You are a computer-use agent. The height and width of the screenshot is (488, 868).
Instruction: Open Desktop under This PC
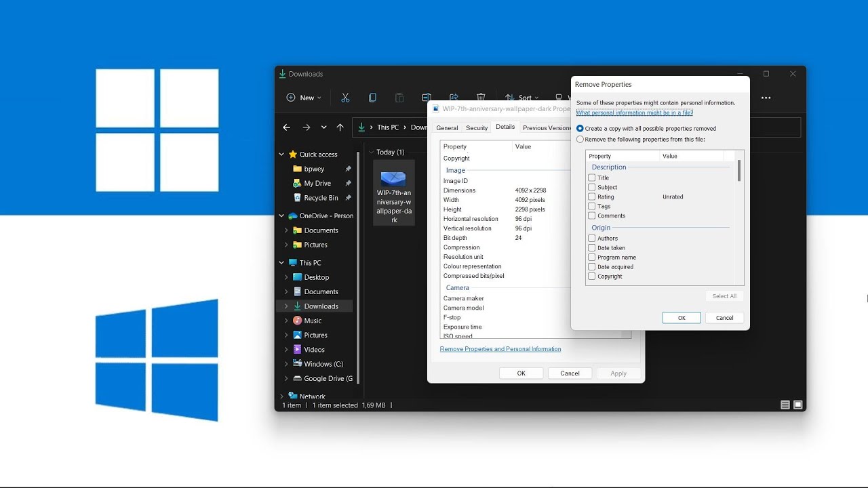click(316, 277)
